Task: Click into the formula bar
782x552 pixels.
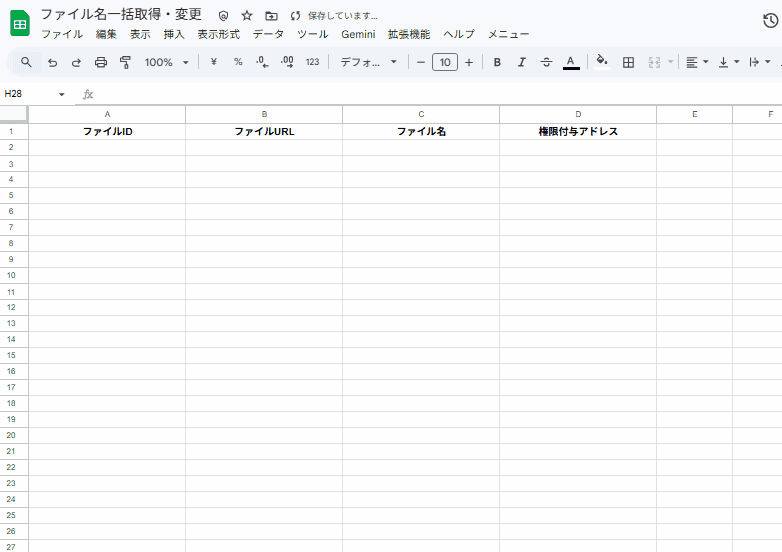Action: (x=434, y=94)
